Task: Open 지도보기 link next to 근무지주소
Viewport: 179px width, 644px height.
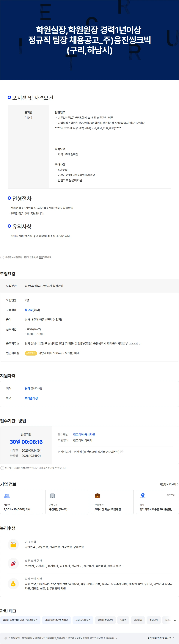Action: tap(134, 343)
